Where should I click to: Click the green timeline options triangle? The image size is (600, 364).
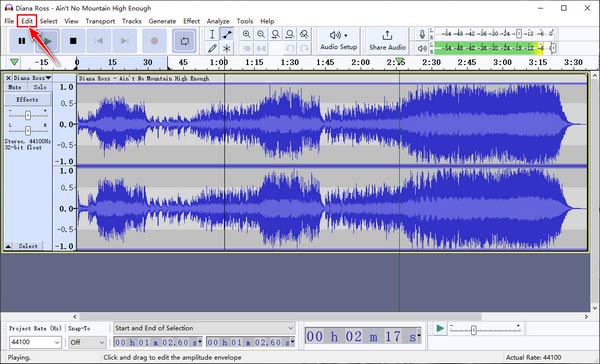(14, 62)
